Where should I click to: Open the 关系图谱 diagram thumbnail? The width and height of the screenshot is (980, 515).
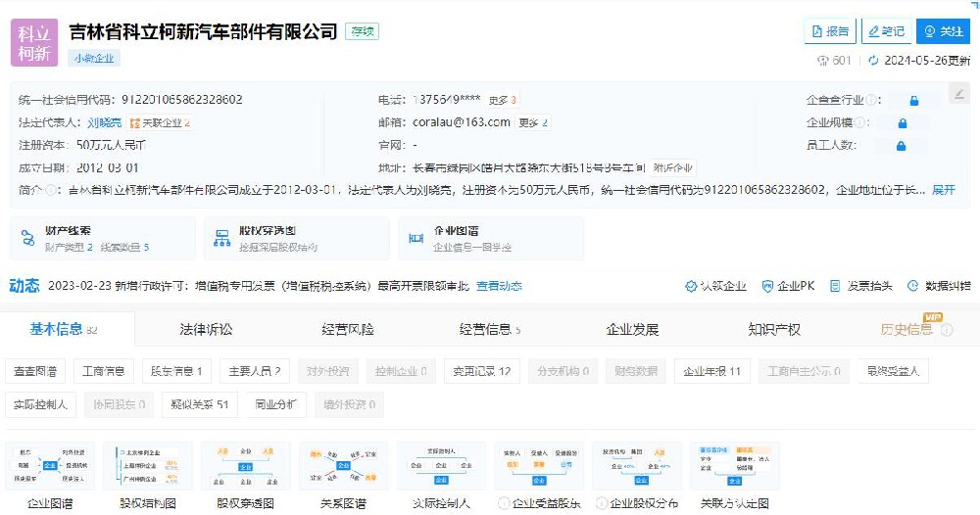pyautogui.click(x=342, y=475)
